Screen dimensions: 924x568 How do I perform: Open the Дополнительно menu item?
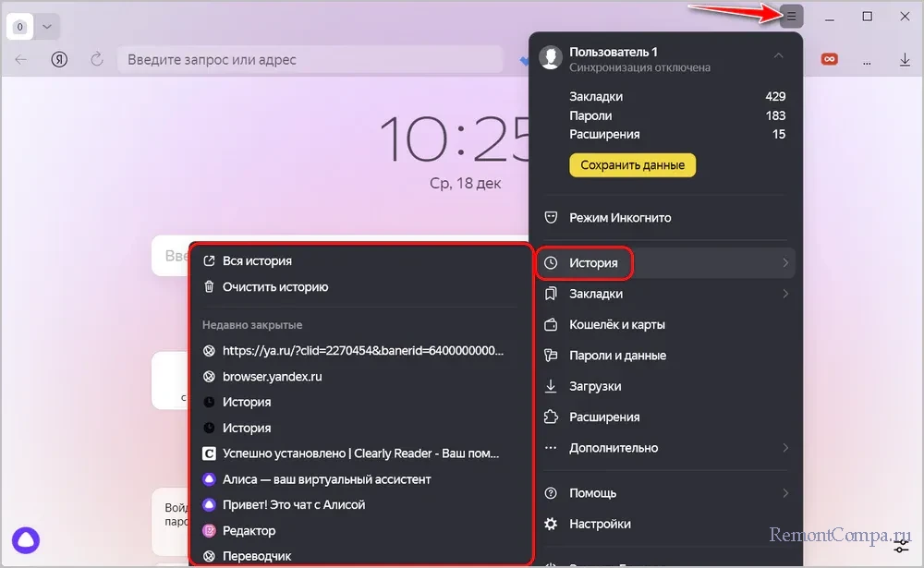[666, 448]
